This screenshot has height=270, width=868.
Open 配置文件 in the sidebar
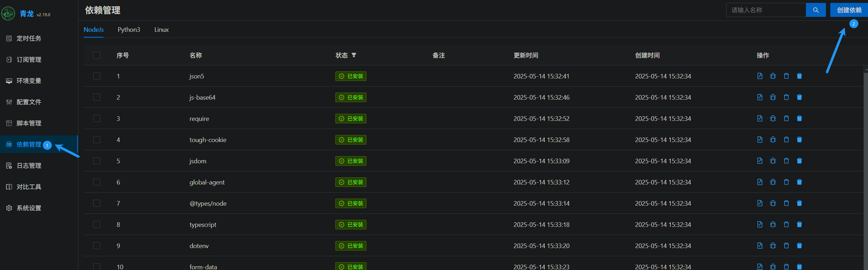pyautogui.click(x=39, y=102)
